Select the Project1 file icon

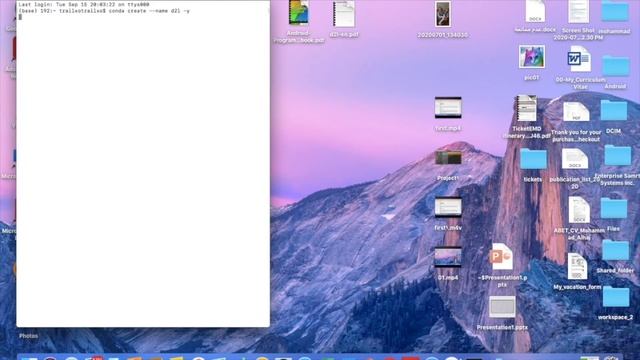coord(448,158)
